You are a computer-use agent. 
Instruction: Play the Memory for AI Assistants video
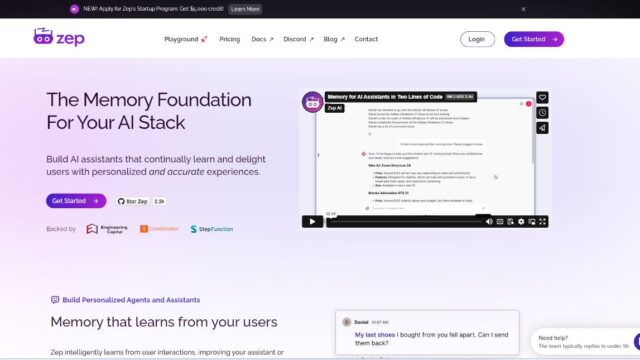[312, 222]
